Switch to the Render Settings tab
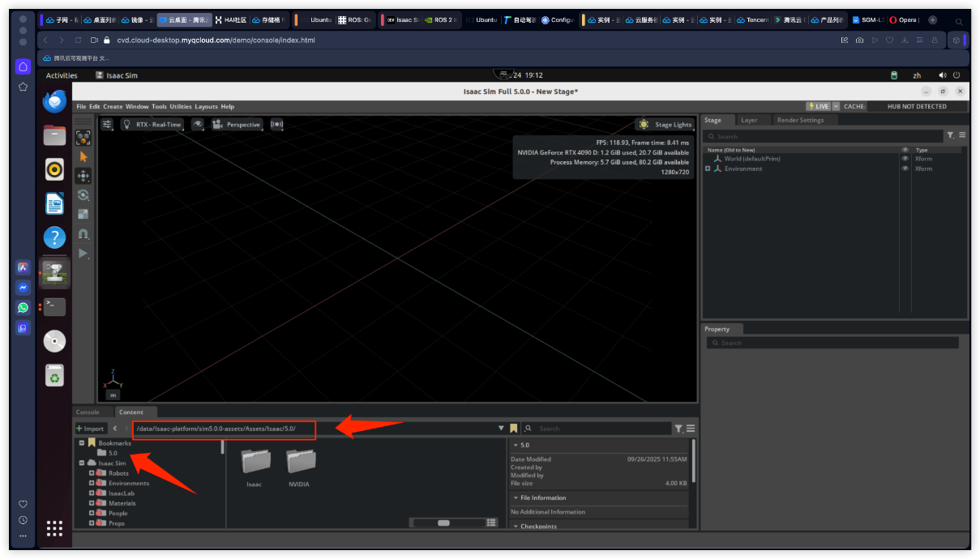The image size is (980, 559). point(799,120)
